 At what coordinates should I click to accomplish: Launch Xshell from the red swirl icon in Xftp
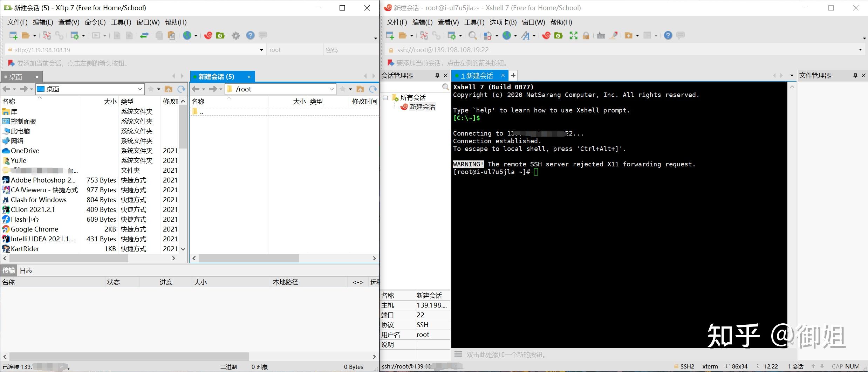click(x=208, y=35)
